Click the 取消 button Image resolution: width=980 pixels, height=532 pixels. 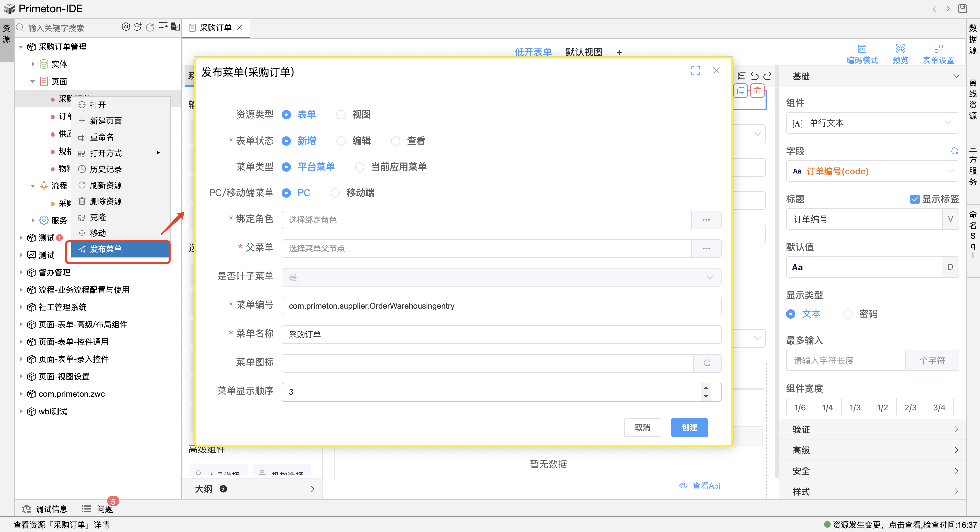pyautogui.click(x=642, y=427)
